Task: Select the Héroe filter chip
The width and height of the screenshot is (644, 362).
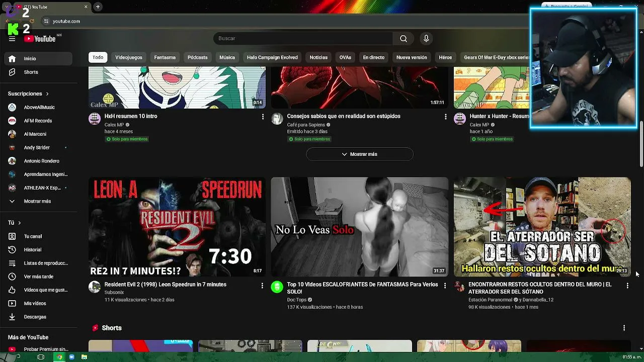Action: [445, 57]
